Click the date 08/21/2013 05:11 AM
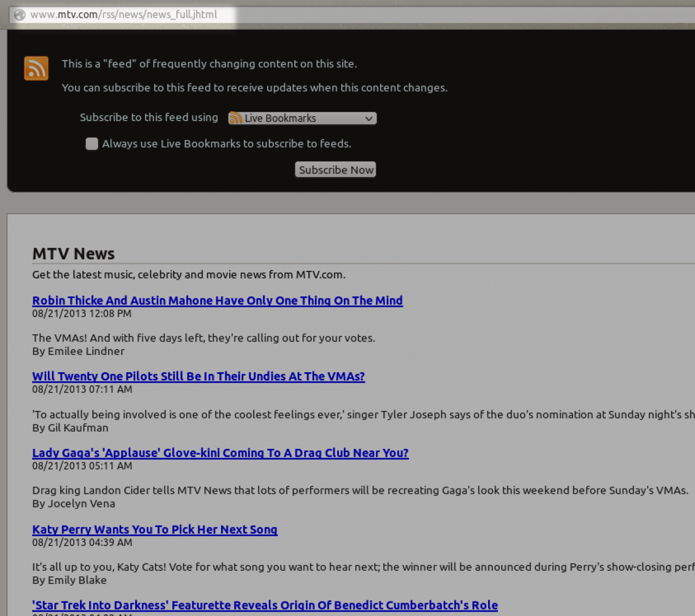Image resolution: width=695 pixels, height=616 pixels. (x=82, y=466)
